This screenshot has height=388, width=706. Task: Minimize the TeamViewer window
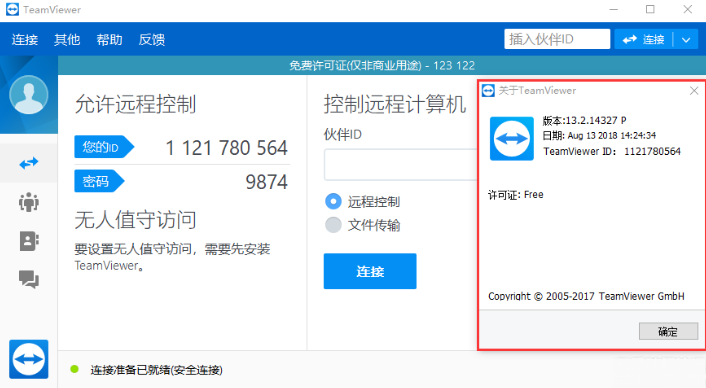[614, 9]
